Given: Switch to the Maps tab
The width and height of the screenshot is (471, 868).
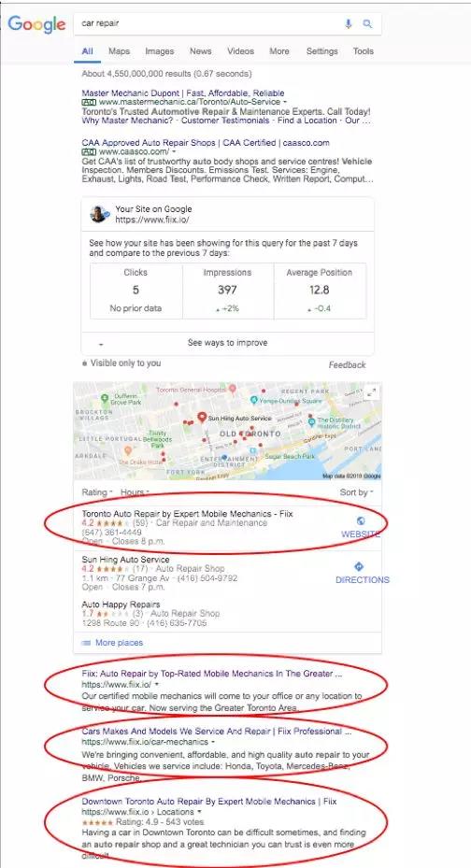Looking at the screenshot, I should [x=119, y=51].
